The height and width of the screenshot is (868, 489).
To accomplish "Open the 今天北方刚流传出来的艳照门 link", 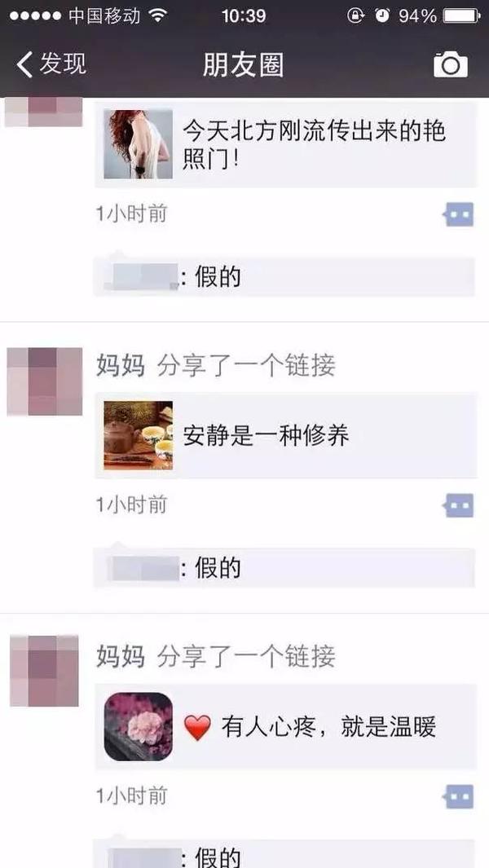I will pos(286,144).
